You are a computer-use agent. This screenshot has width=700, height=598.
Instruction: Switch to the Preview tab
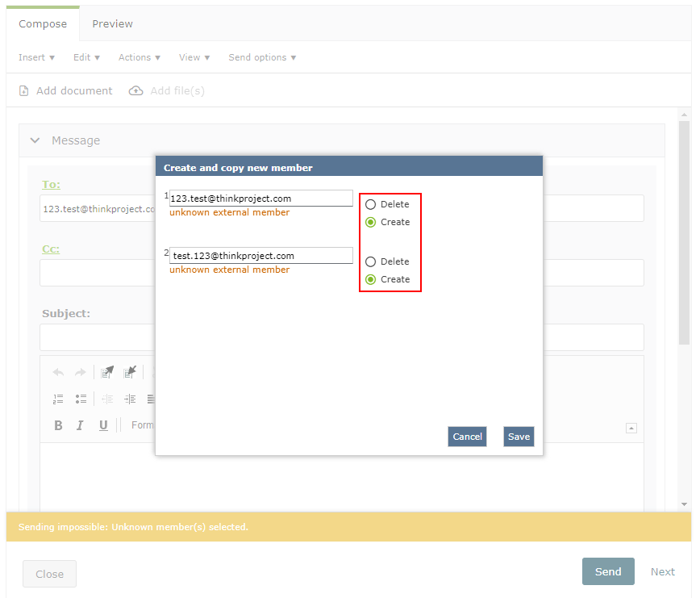[112, 23]
